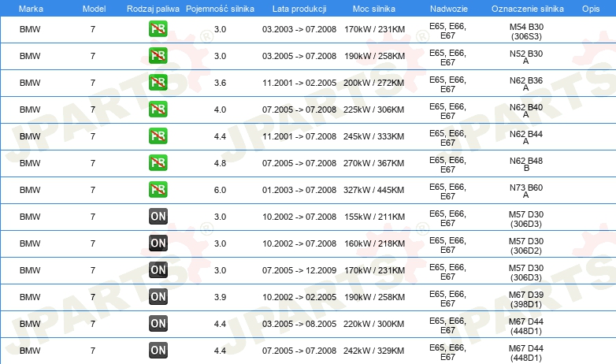Click the ON diesel icon in the 3.9 M67 D39 row
Image resolution: width=616 pixels, height=364 pixels.
[158, 297]
